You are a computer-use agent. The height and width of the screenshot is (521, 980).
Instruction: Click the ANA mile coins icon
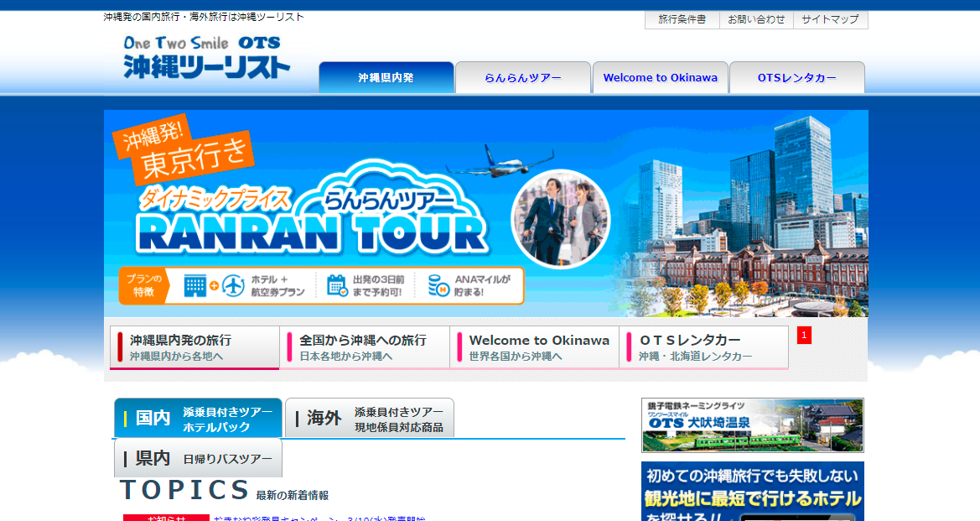tap(438, 286)
